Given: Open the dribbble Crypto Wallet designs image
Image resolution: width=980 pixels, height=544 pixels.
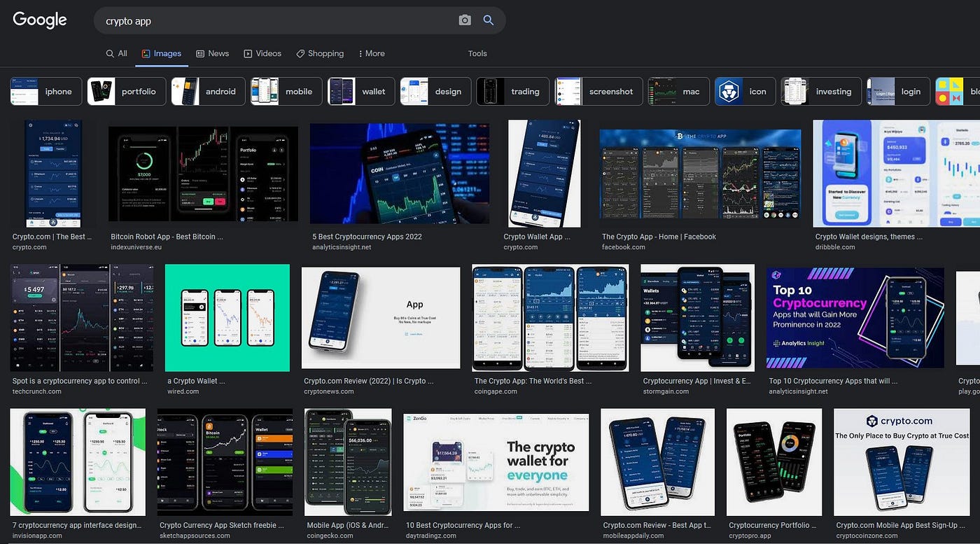Looking at the screenshot, I should [x=896, y=174].
